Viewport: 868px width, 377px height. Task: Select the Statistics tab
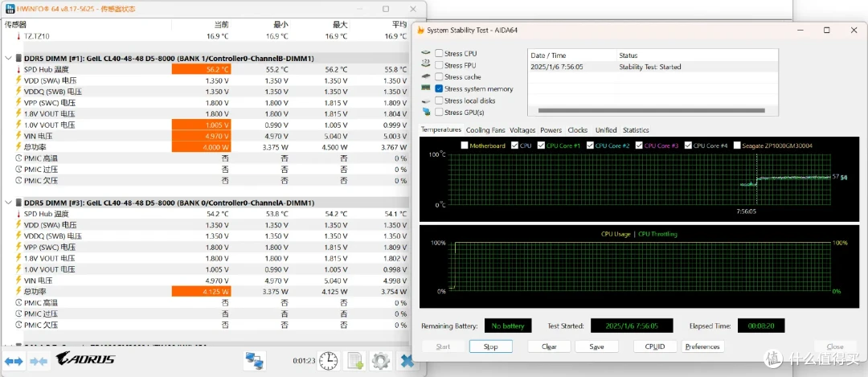click(636, 130)
